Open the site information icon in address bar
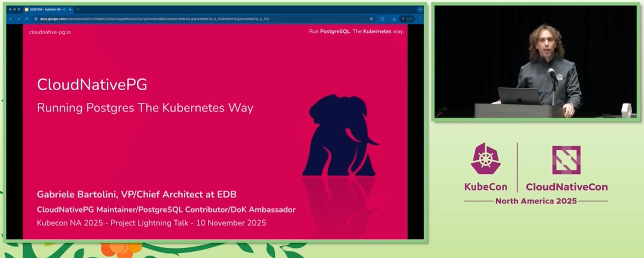Image resolution: width=644 pixels, height=258 pixels. pyautogui.click(x=36, y=19)
